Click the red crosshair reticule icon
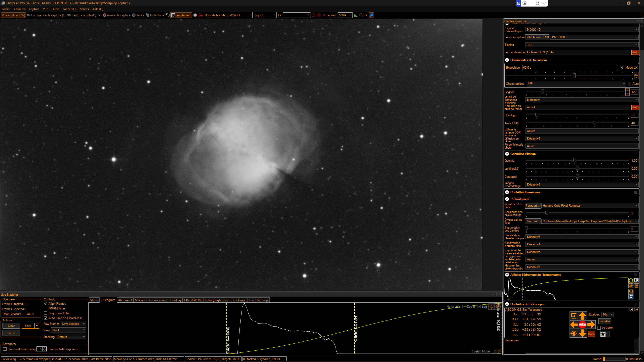This screenshot has width=644, height=362. click(x=319, y=15)
